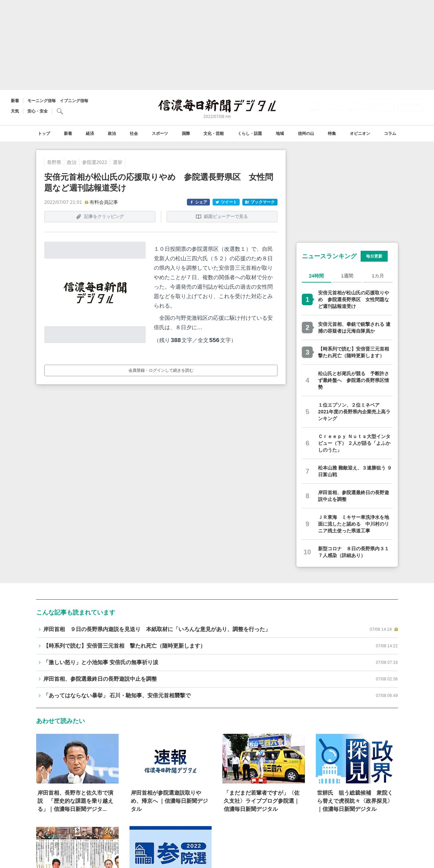Clip the article with 記事をクリッピング

click(x=100, y=217)
